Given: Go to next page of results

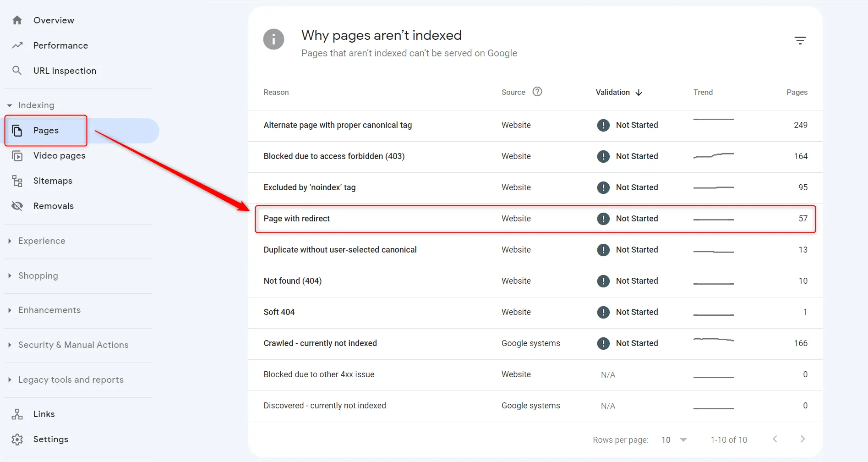Looking at the screenshot, I should 802,439.
